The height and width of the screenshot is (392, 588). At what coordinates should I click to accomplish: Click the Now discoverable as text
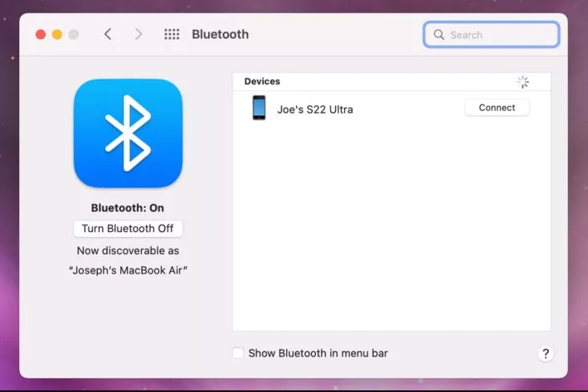pyautogui.click(x=128, y=250)
